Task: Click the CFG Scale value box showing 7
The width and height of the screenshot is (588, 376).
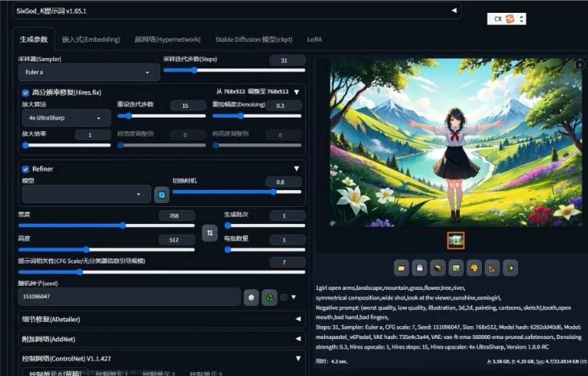Action: coord(287,262)
